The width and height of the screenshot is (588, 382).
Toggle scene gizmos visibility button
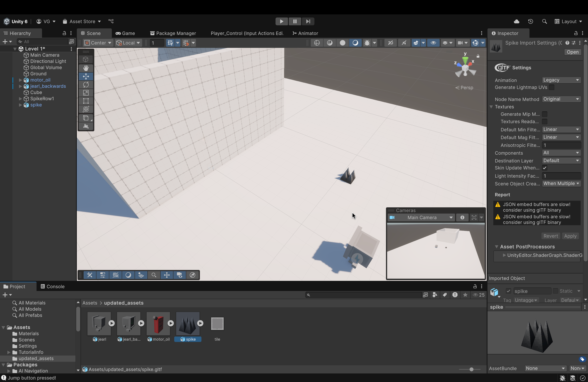coord(475,43)
